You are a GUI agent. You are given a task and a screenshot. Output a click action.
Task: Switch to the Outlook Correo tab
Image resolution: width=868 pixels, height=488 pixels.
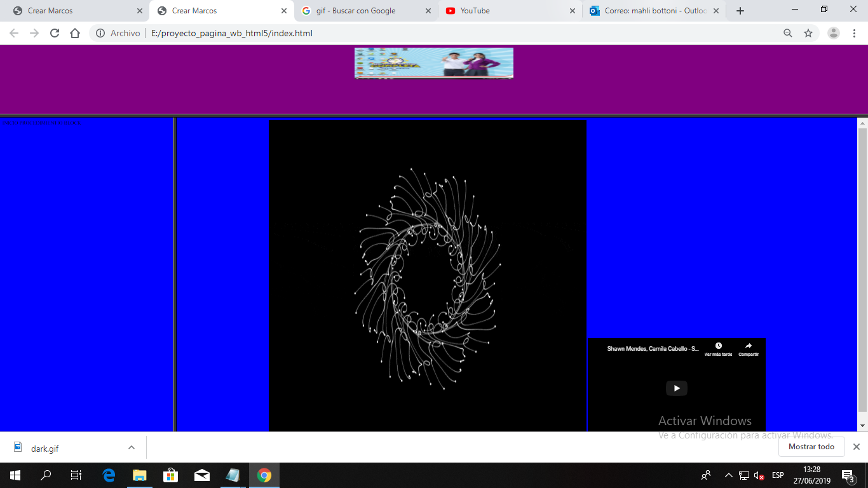pos(654,11)
